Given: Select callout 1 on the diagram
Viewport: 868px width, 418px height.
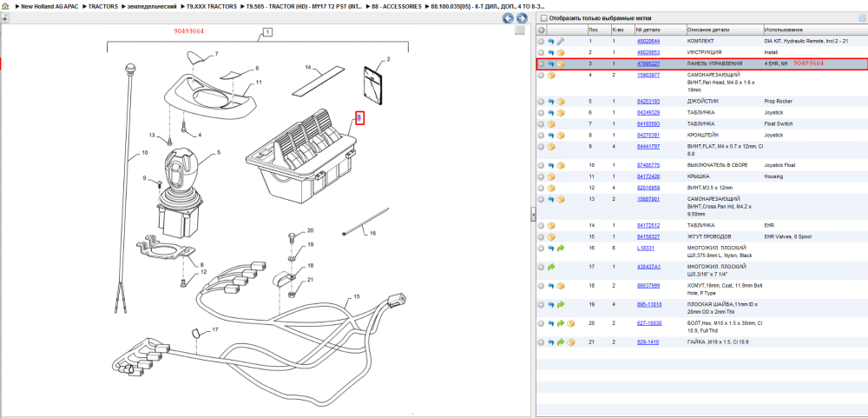Looking at the screenshot, I should tap(267, 32).
